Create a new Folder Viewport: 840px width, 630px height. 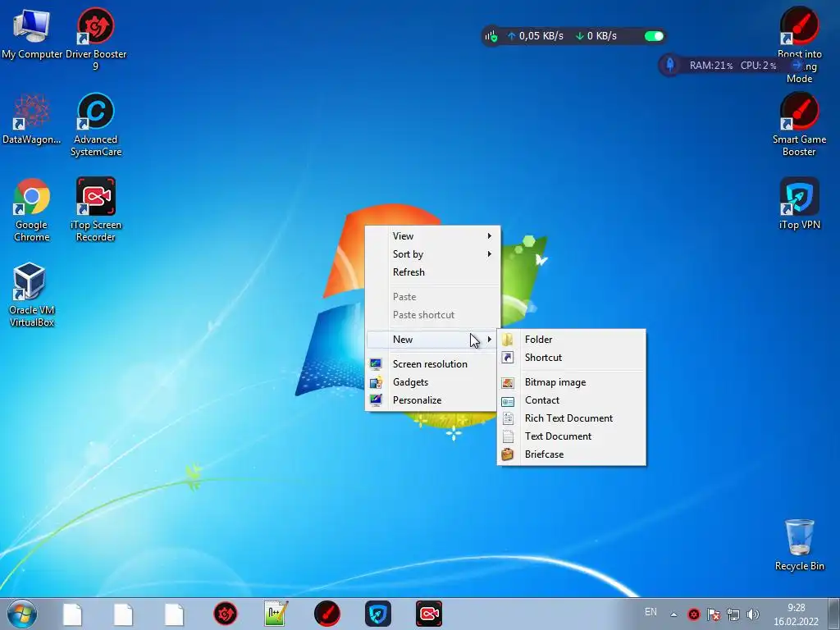[x=572, y=339]
